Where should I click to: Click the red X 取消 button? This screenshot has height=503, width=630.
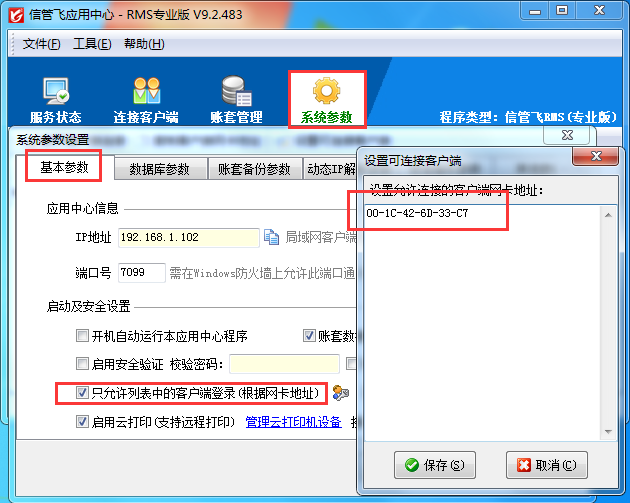tap(546, 465)
